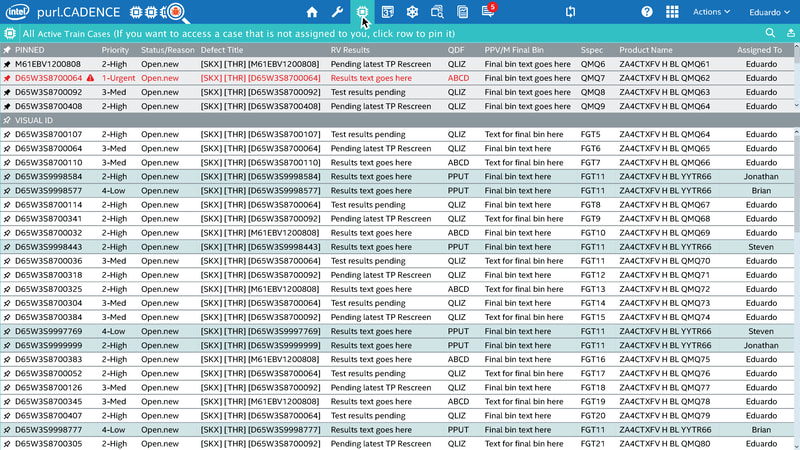This screenshot has height=450, width=800.
Task: Select case row D65W3S8700384
Action: coord(396,317)
